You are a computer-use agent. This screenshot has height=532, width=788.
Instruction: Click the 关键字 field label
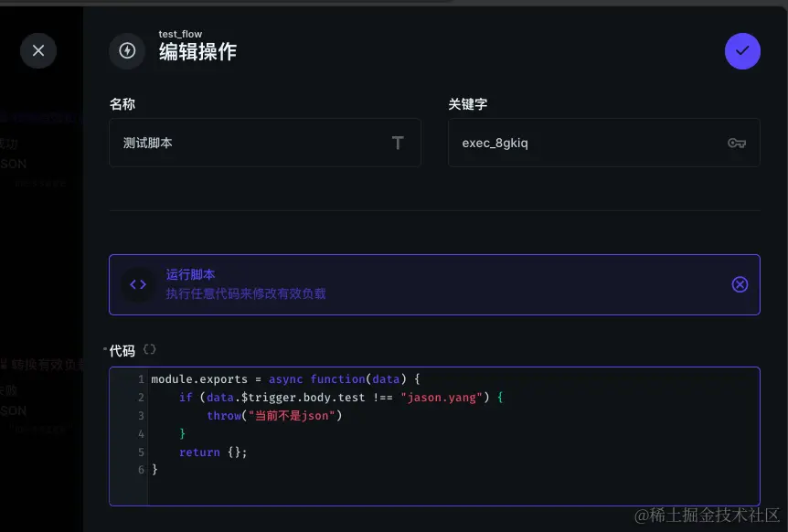tap(468, 104)
